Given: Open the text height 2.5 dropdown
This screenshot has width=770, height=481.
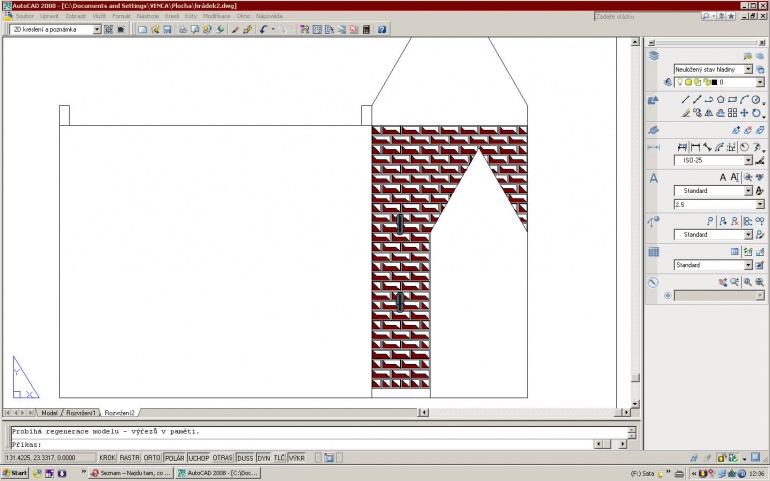Looking at the screenshot, I should click(x=719, y=204).
